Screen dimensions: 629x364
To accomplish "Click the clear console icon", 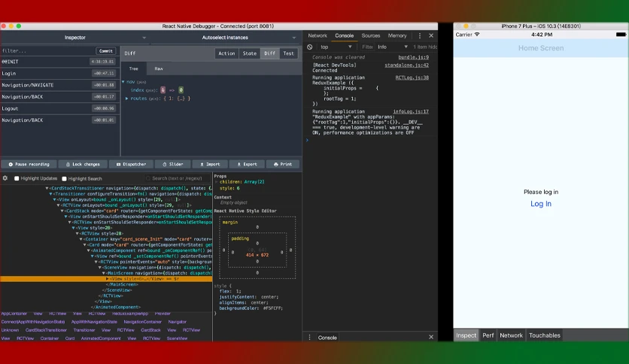I will click(310, 47).
